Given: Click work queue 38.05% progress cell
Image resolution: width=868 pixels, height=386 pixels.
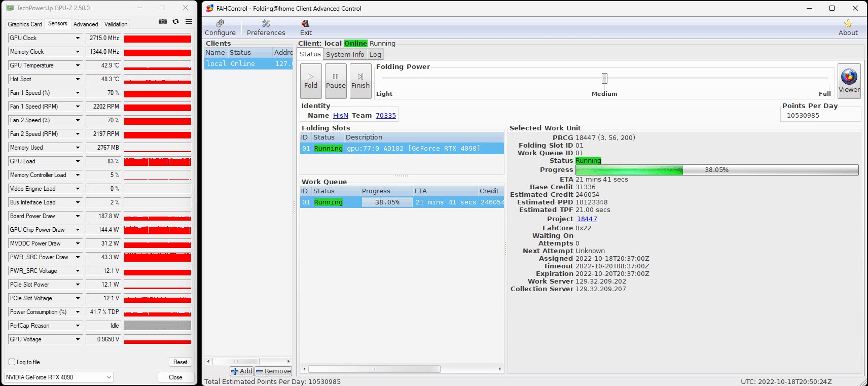Looking at the screenshot, I should click(387, 202).
